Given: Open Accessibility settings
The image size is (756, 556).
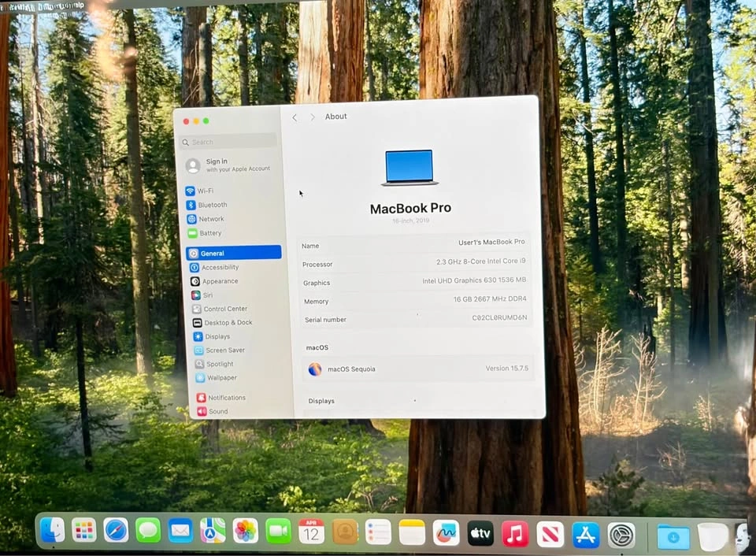Looking at the screenshot, I should (214, 267).
